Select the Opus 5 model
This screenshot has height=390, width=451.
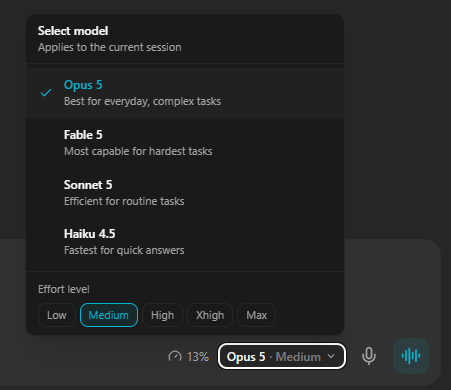185,93
